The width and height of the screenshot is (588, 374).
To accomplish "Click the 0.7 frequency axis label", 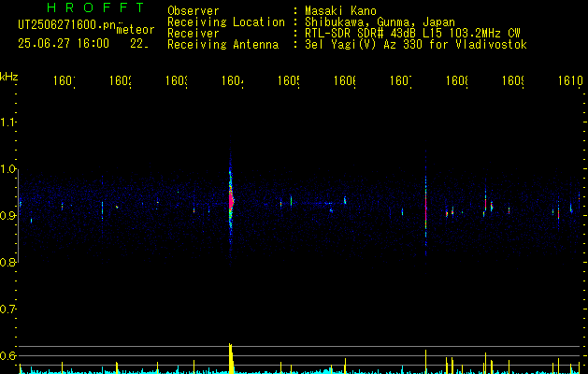I will point(7,309).
